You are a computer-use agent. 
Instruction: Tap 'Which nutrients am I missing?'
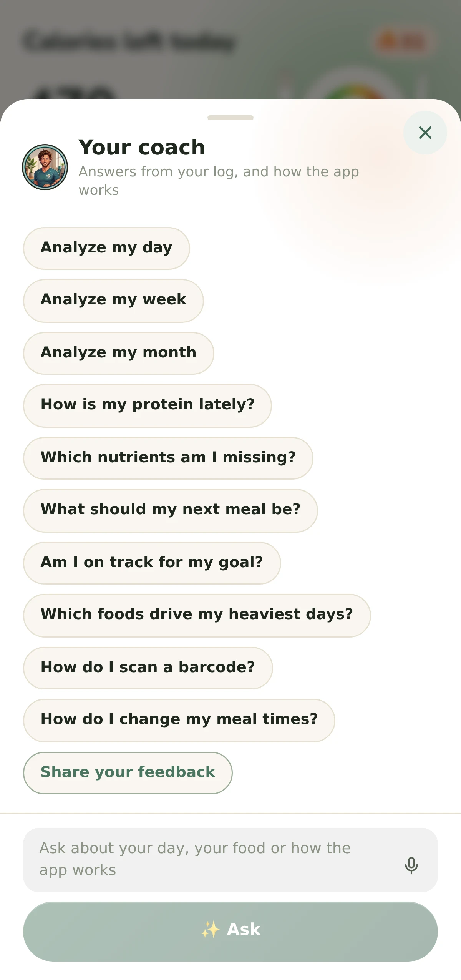click(168, 458)
